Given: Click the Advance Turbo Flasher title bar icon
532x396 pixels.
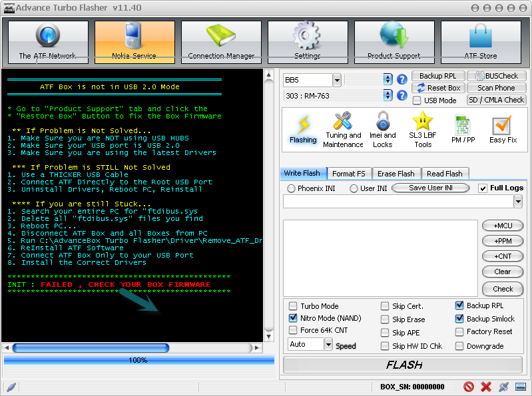Looking at the screenshot, I should [x=9, y=8].
